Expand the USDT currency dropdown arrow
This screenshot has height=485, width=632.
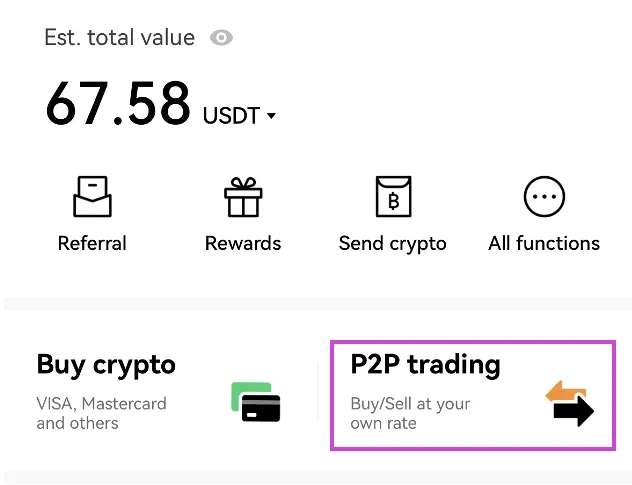coord(271,117)
